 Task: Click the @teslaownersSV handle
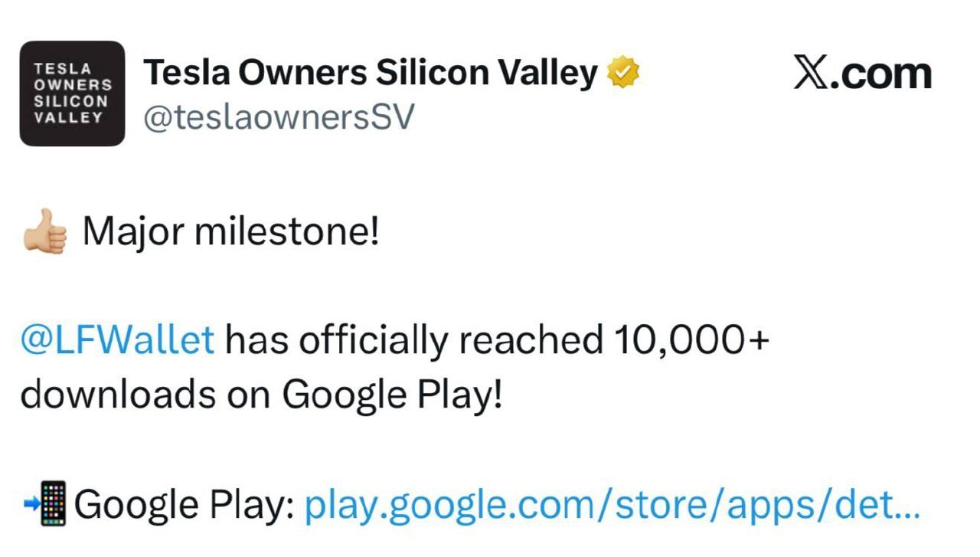[279, 118]
